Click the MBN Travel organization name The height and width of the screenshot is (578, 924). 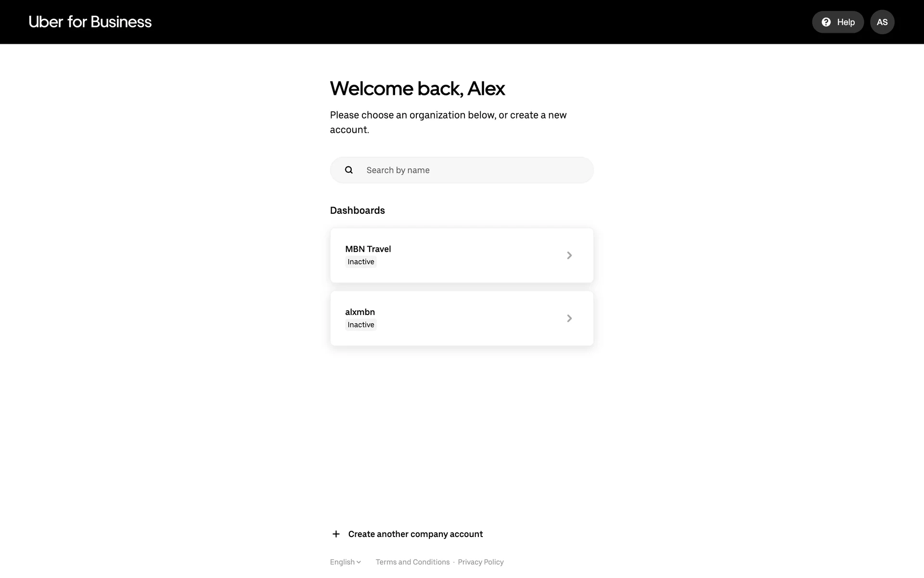[368, 249]
